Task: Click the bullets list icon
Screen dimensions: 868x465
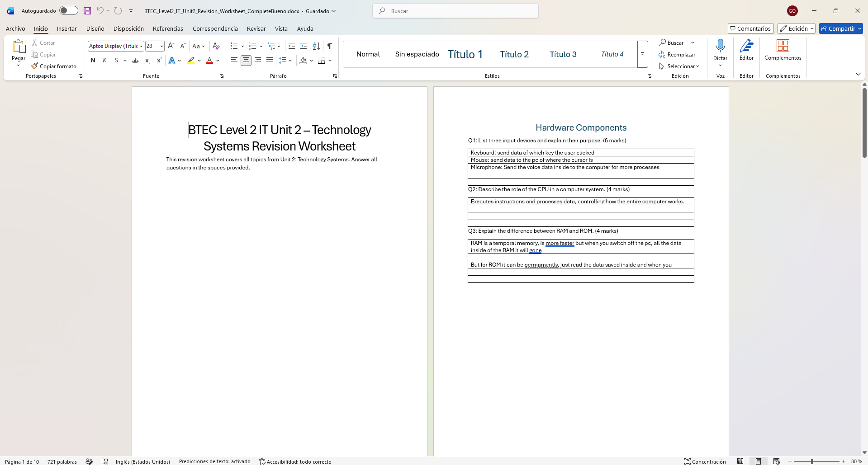Action: 234,46
